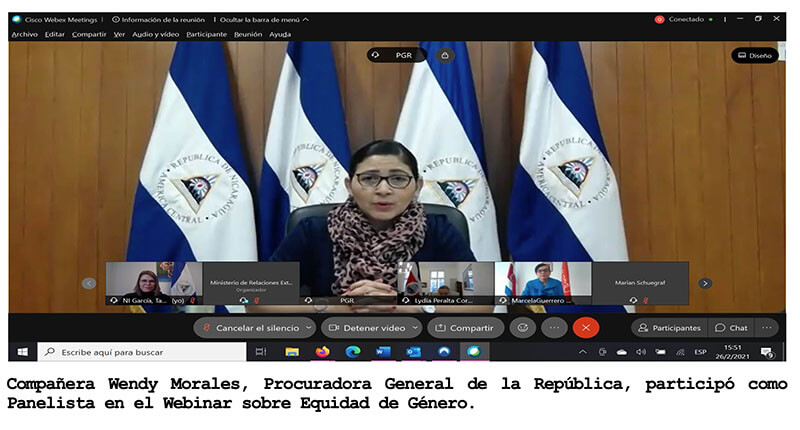
Task: Click the Cisco Webex Meetings logo icon
Action: [x=16, y=19]
